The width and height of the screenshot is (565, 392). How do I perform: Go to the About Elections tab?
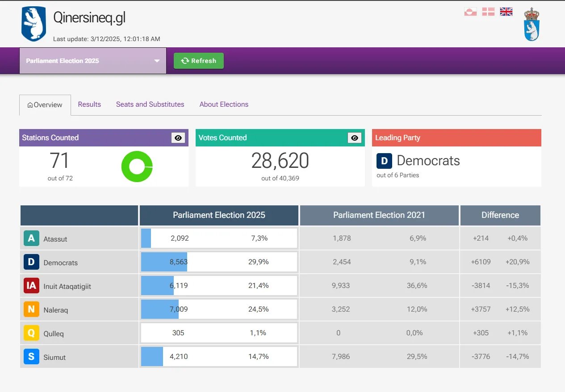pyautogui.click(x=224, y=104)
